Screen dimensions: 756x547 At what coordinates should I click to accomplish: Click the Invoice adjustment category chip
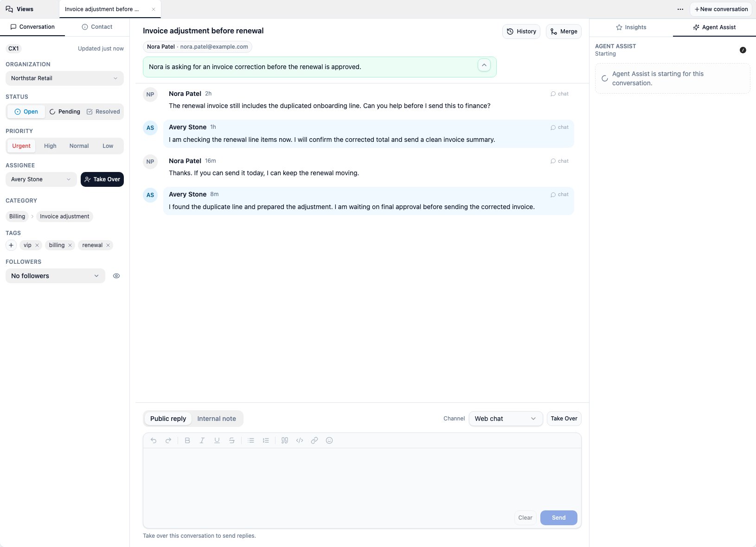click(x=64, y=216)
